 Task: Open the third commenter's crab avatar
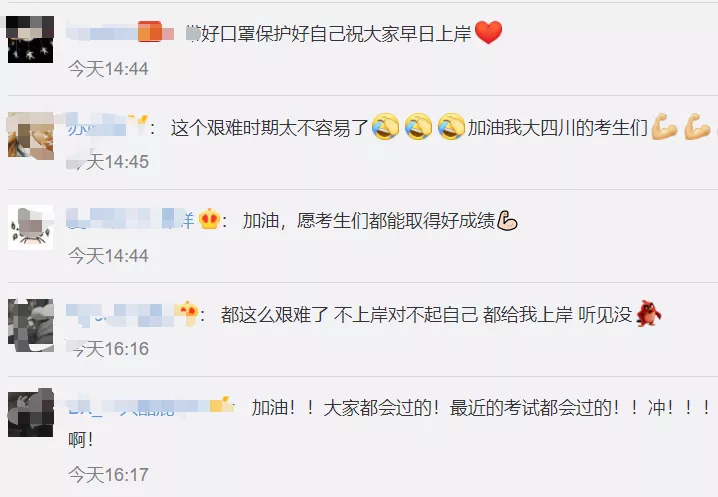pyautogui.click(x=31, y=228)
